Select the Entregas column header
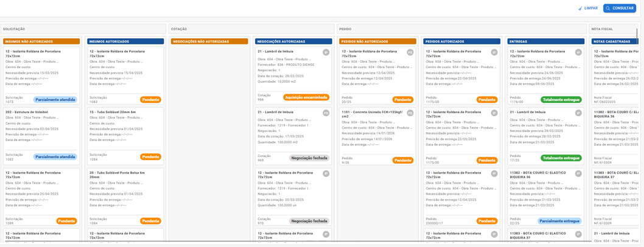 point(545,41)
